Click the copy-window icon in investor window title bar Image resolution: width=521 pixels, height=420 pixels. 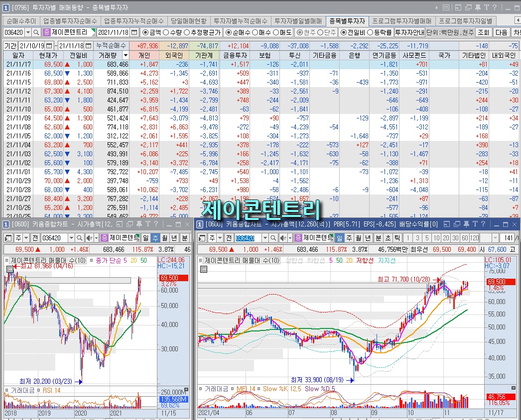[x=468, y=7]
